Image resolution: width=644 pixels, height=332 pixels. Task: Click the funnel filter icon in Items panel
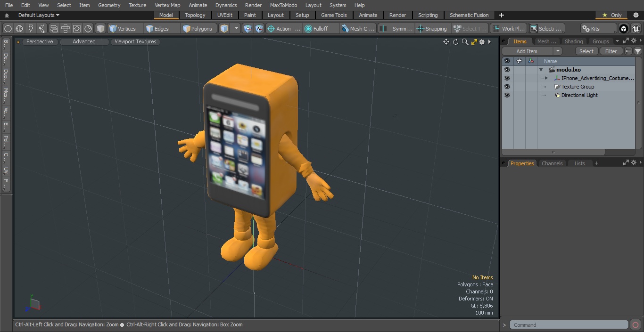[x=638, y=51]
